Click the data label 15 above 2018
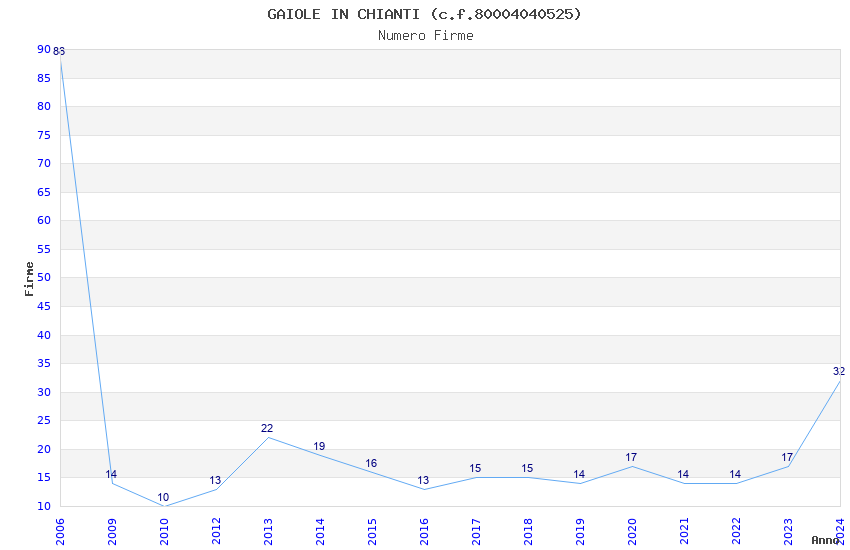The width and height of the screenshot is (850, 550). (527, 468)
